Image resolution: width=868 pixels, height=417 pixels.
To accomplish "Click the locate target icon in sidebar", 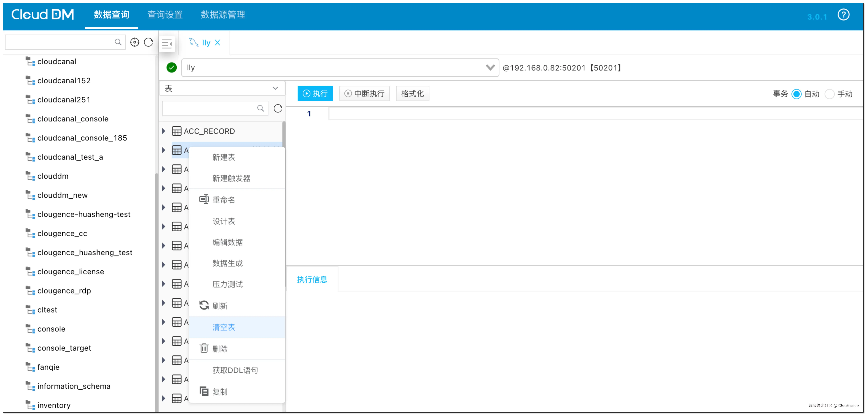I will pyautogui.click(x=134, y=42).
